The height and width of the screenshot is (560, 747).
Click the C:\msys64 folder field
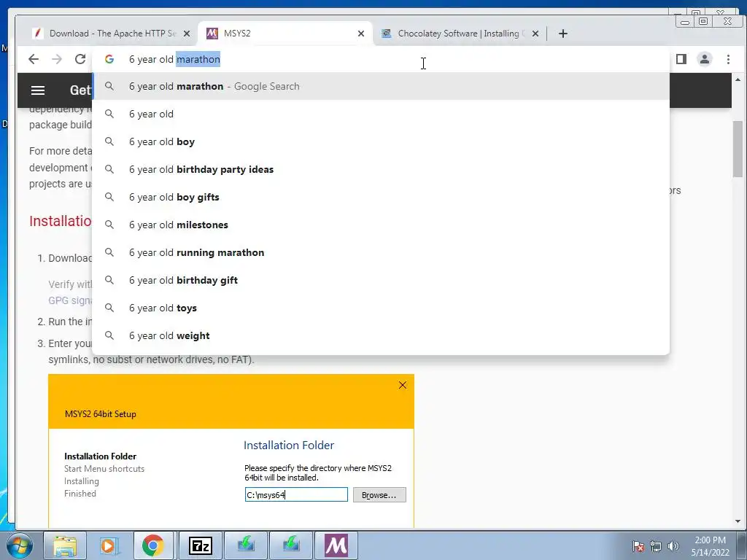click(x=296, y=495)
